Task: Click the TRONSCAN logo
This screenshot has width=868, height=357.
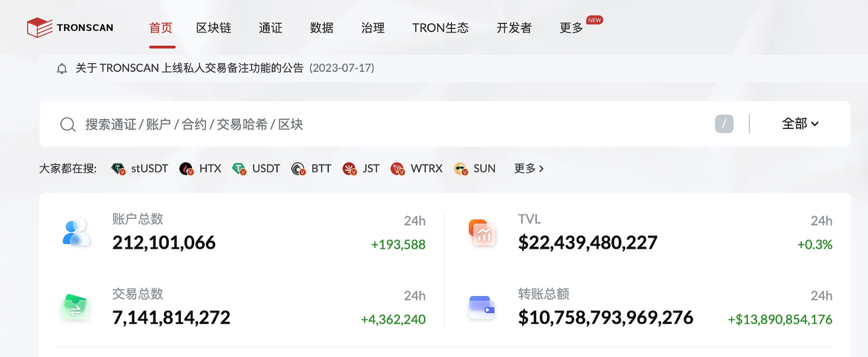Action: pos(70,28)
